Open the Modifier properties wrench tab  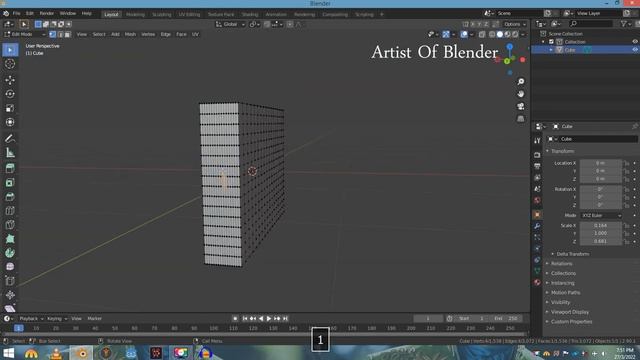point(537,226)
